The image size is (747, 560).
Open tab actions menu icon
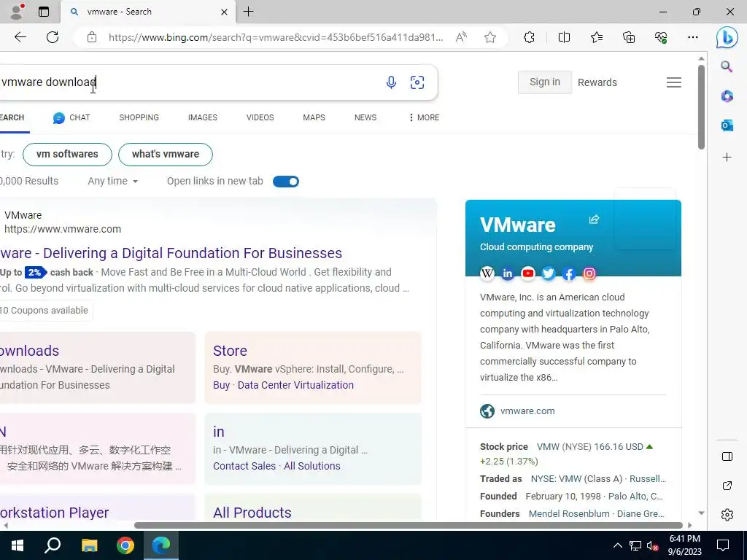point(44,12)
